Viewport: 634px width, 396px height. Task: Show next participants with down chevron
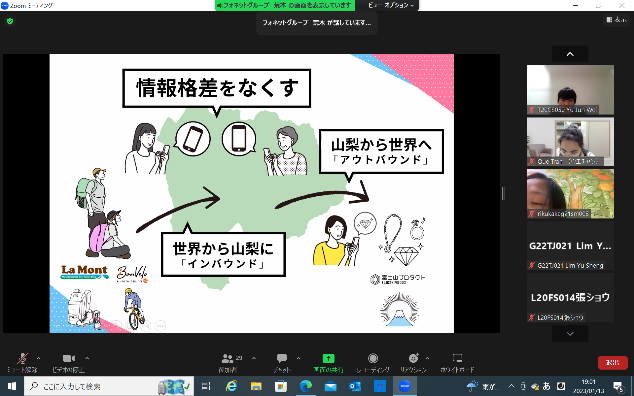click(570, 334)
